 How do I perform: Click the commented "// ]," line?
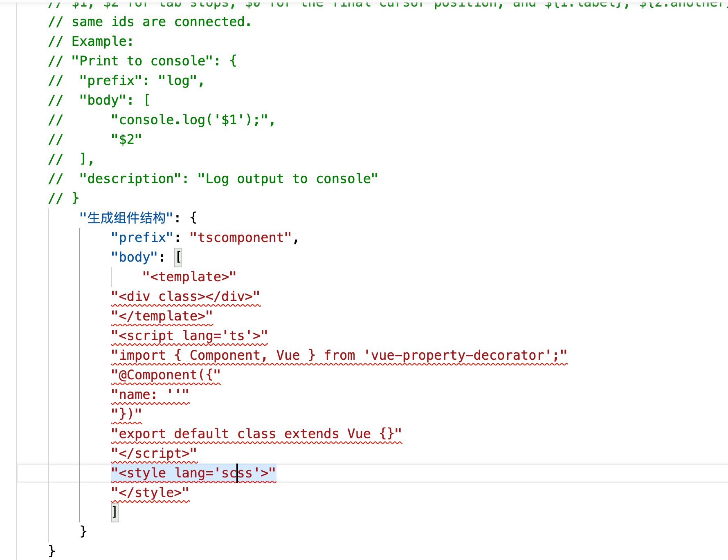71,159
